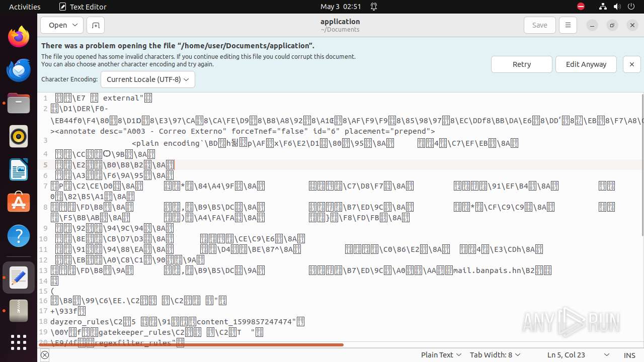Click line number 13 in gutter

coord(43,270)
